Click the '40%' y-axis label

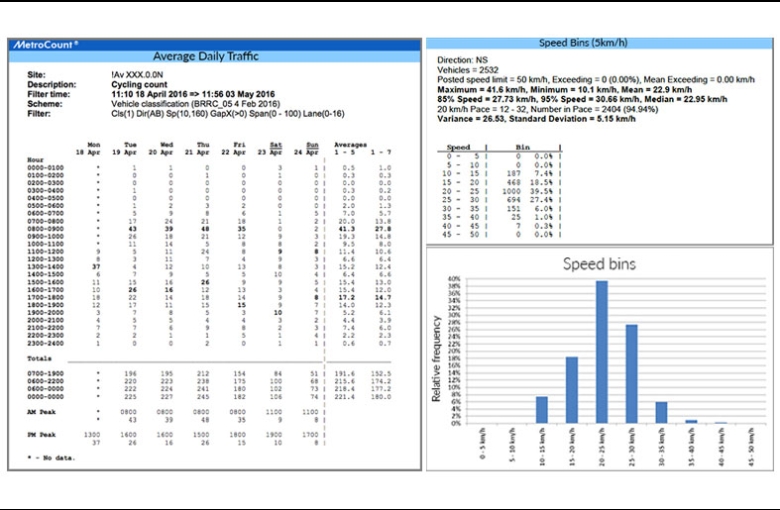(454, 279)
